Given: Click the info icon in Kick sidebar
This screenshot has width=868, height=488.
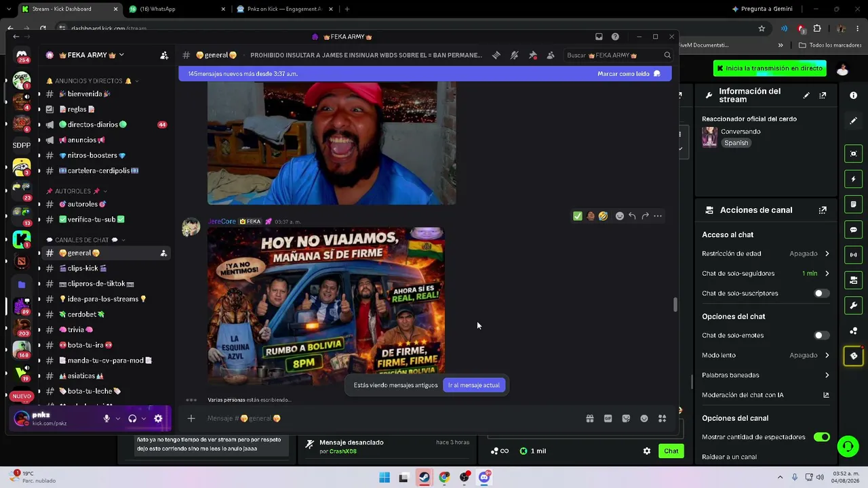Looking at the screenshot, I should pos(853,96).
